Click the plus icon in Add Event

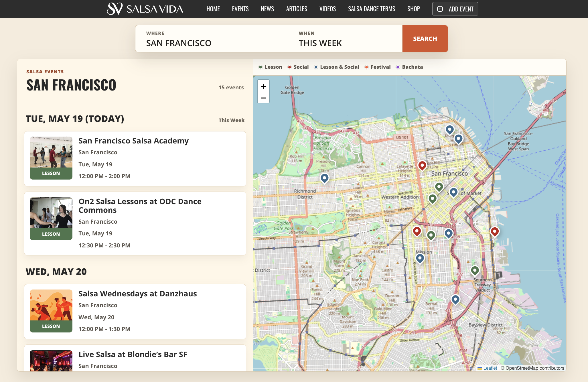(440, 9)
